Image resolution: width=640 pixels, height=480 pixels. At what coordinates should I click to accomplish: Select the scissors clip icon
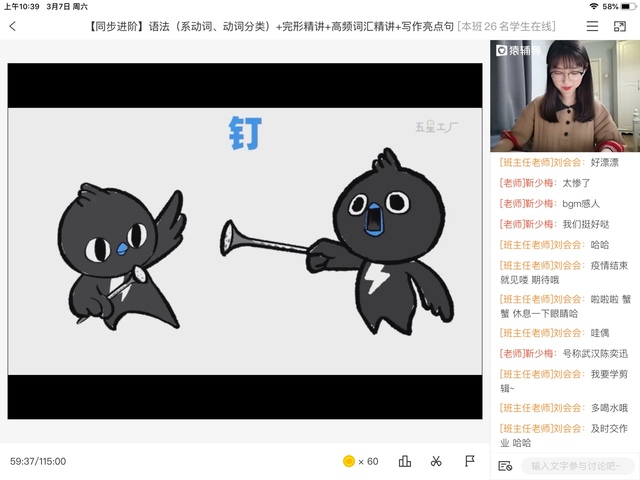[436, 461]
